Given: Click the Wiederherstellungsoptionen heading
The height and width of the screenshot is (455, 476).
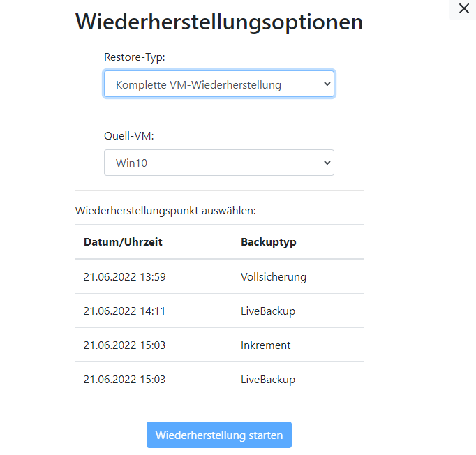Looking at the screenshot, I should point(219,22).
